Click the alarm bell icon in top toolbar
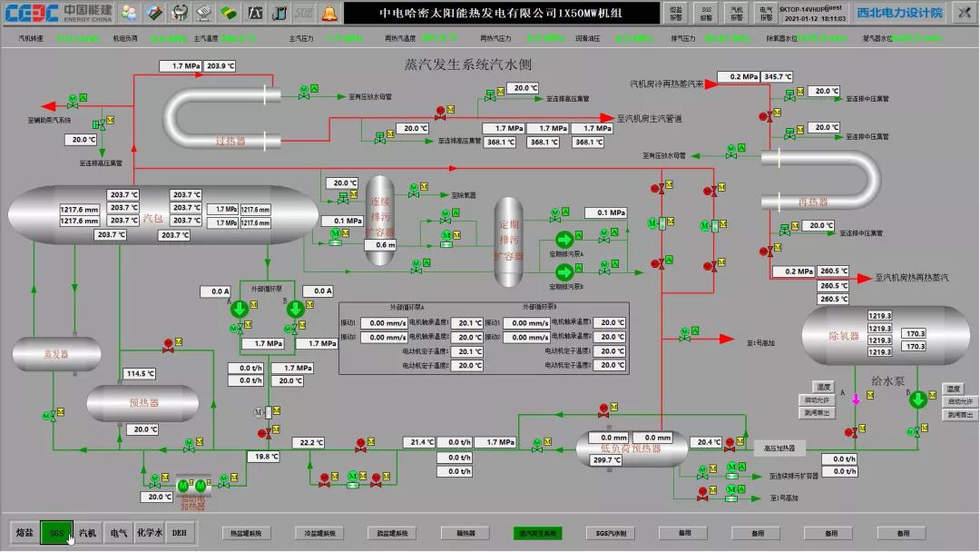This screenshot has height=552, width=980. click(x=329, y=13)
